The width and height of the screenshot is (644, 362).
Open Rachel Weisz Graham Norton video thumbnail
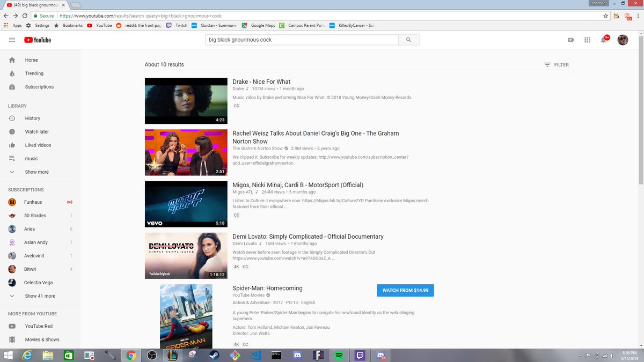(186, 152)
